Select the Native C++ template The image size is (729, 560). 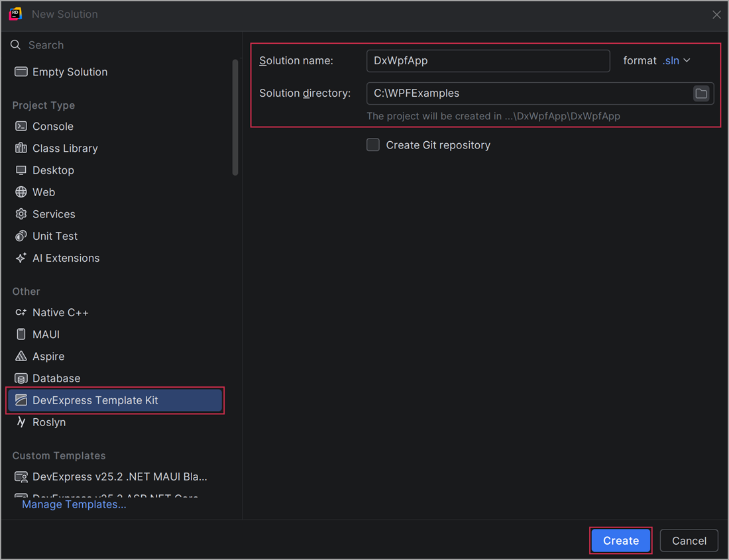click(58, 312)
